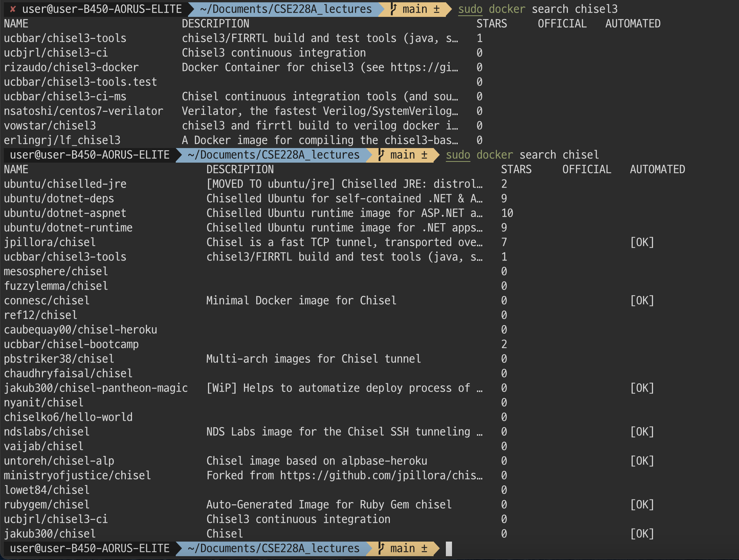Click the [OK] marker for jakub300/chisel-pantheon-magic
Image resolution: width=739 pixels, height=560 pixels.
(x=642, y=388)
